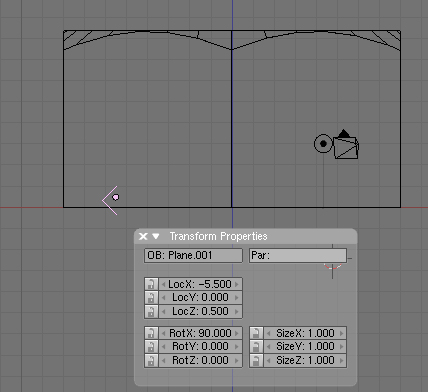
Task: Increase RotX with its right arrow
Action: (237, 333)
